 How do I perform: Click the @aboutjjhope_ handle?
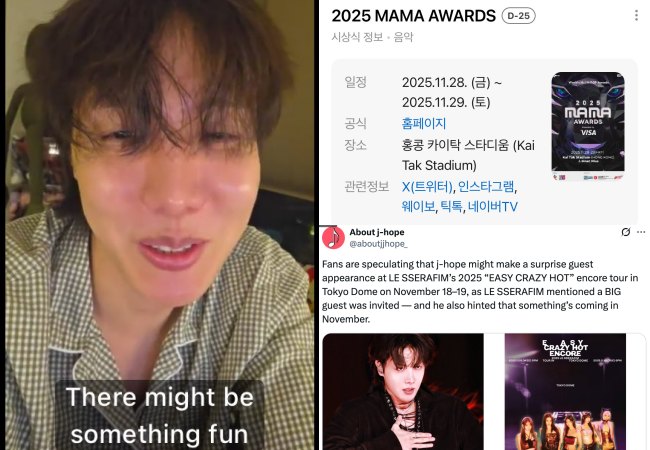(x=378, y=244)
